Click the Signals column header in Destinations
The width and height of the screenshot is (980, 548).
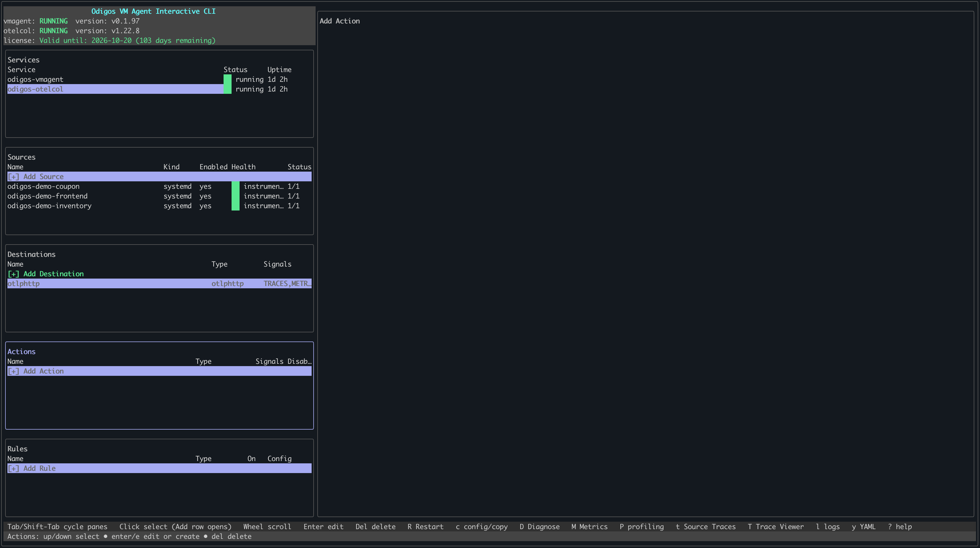click(x=277, y=264)
